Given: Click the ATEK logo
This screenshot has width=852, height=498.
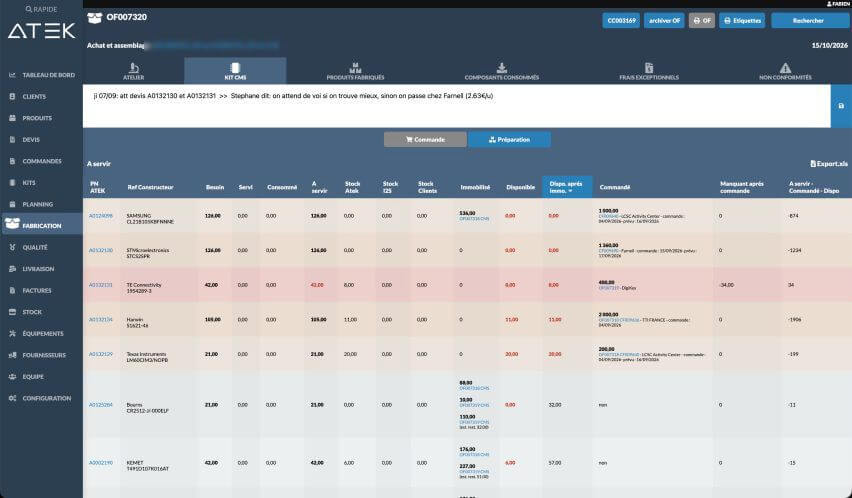Looking at the screenshot, I should pyautogui.click(x=42, y=31).
